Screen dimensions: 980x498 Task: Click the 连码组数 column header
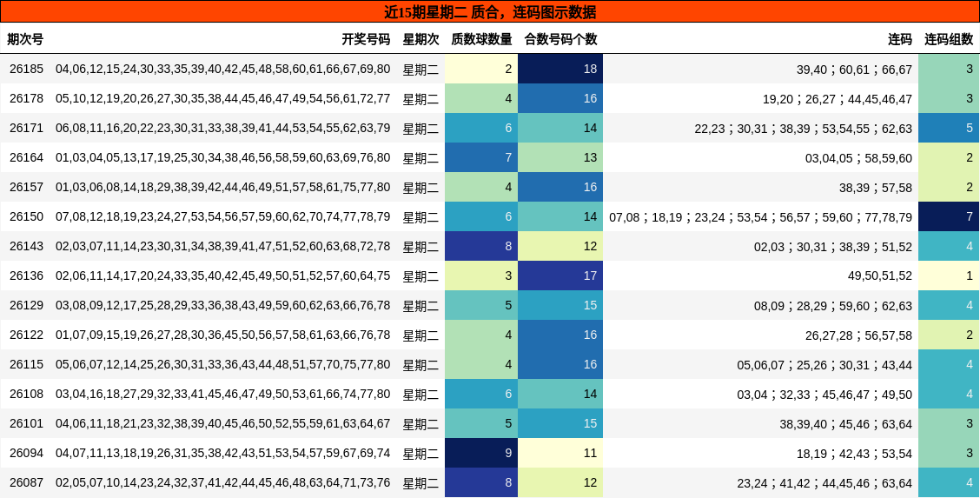[949, 39]
